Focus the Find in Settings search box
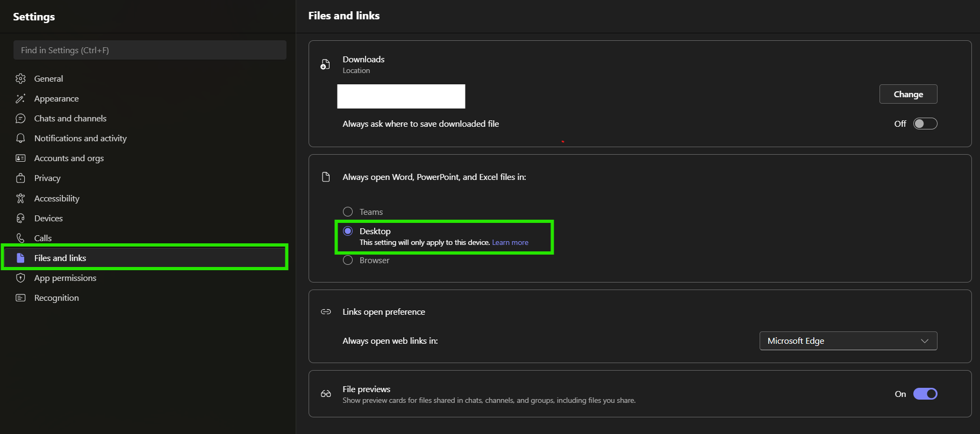Screen dimensions: 980x434 pyautogui.click(x=150, y=50)
